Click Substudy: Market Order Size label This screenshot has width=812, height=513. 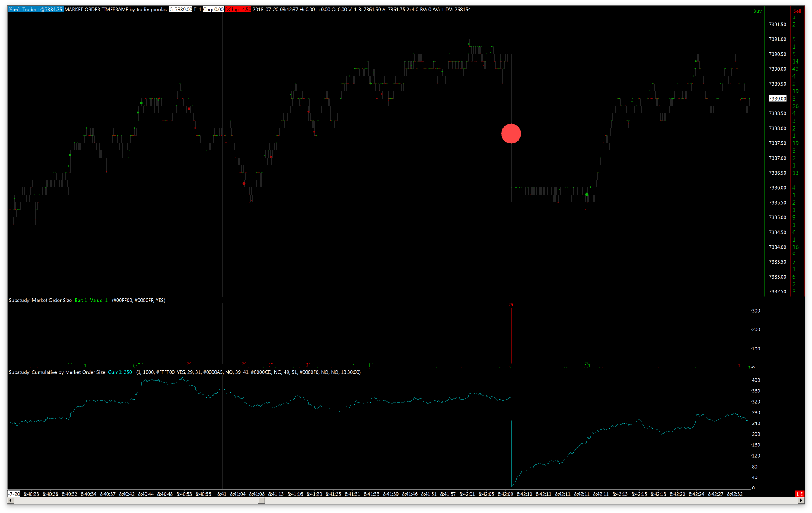click(x=40, y=301)
